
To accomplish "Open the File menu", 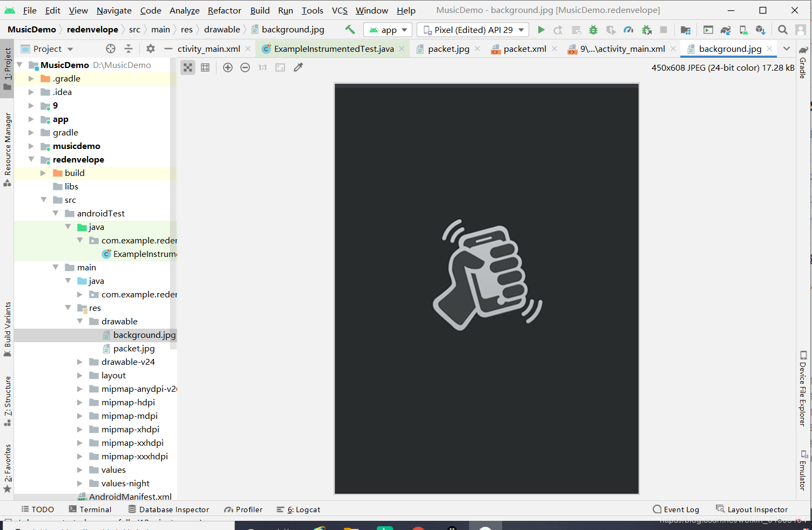I will [x=30, y=10].
